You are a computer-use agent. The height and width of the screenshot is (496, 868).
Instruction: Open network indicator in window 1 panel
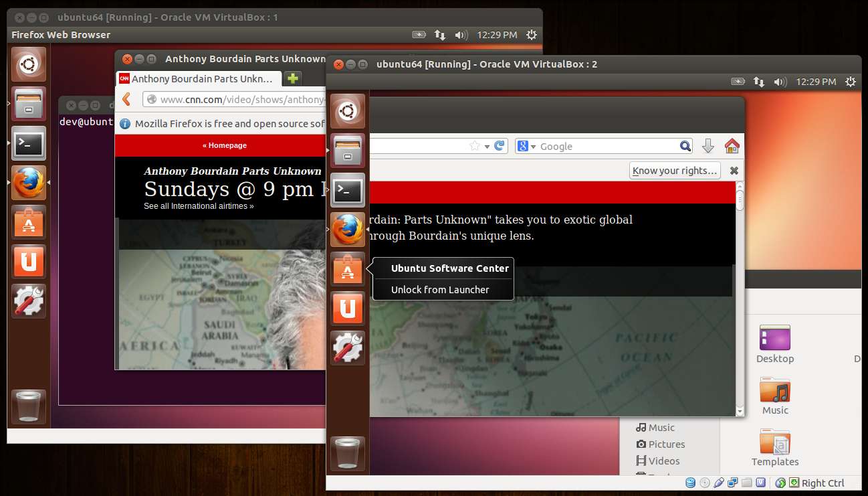[x=440, y=35]
